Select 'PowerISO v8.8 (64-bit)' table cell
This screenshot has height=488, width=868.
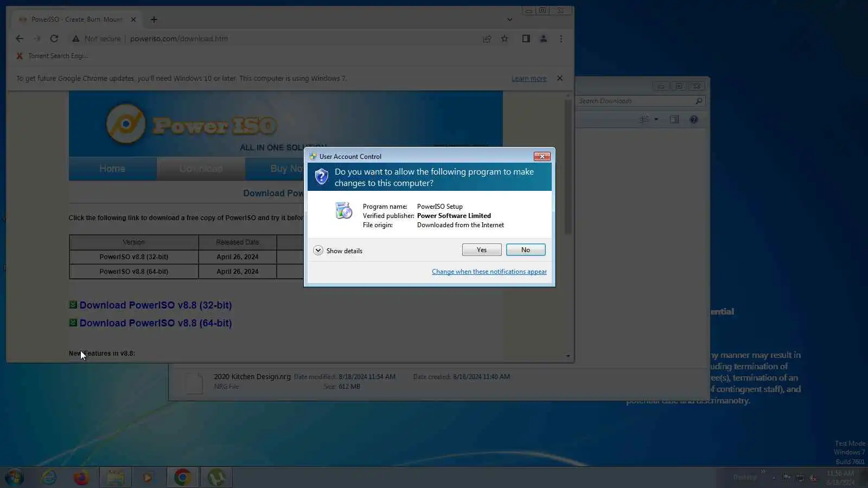point(134,272)
